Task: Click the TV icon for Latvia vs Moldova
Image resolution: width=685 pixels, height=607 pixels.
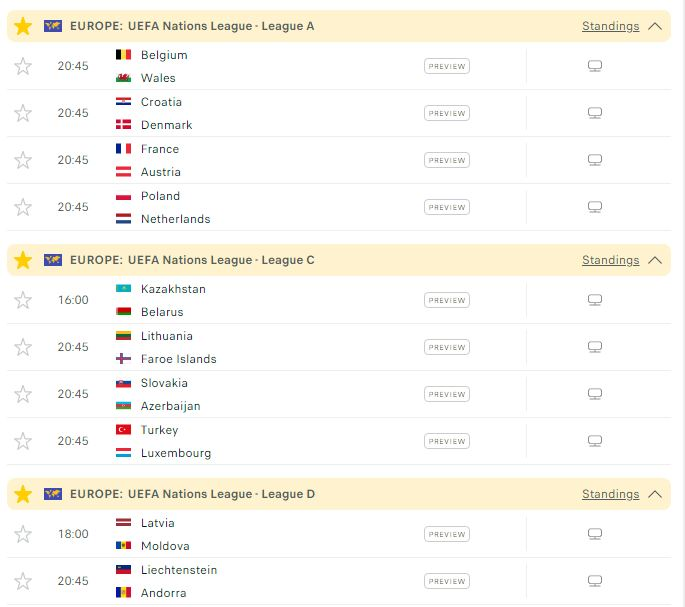Action: click(x=595, y=534)
